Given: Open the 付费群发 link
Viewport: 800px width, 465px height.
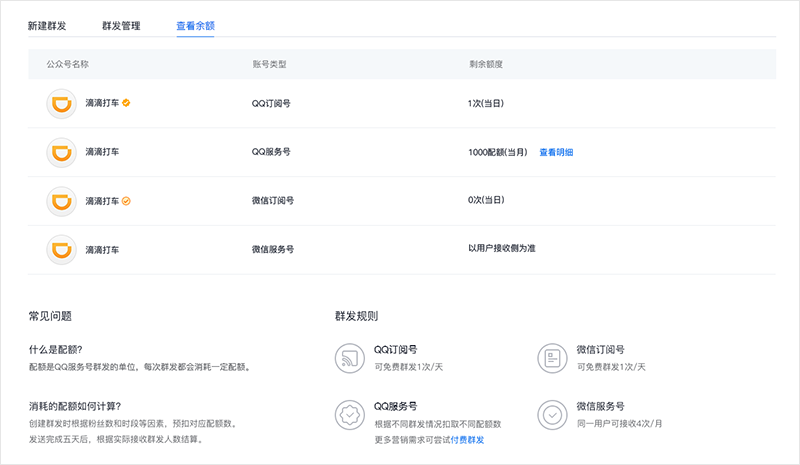Looking at the screenshot, I should click(x=467, y=440).
